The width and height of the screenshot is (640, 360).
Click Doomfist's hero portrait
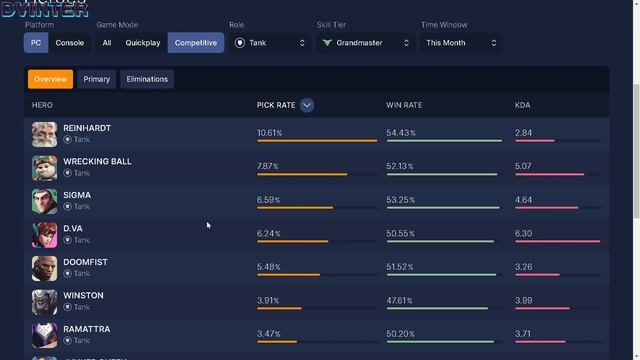click(44, 268)
